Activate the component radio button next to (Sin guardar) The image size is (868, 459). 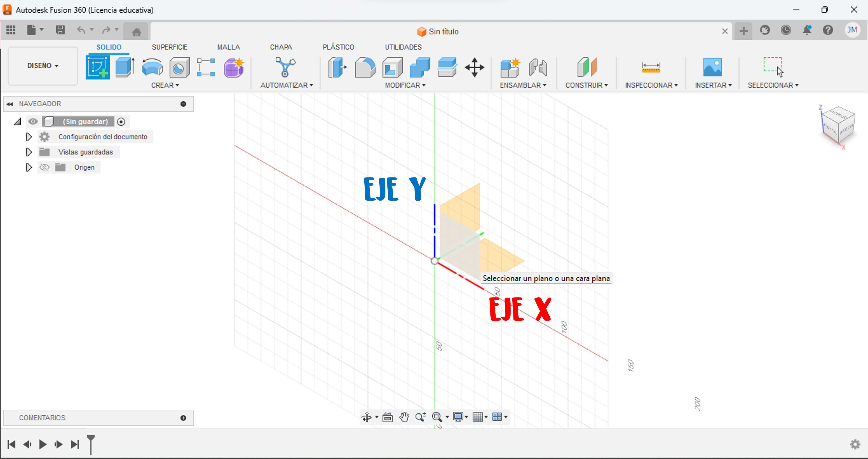[x=121, y=122]
